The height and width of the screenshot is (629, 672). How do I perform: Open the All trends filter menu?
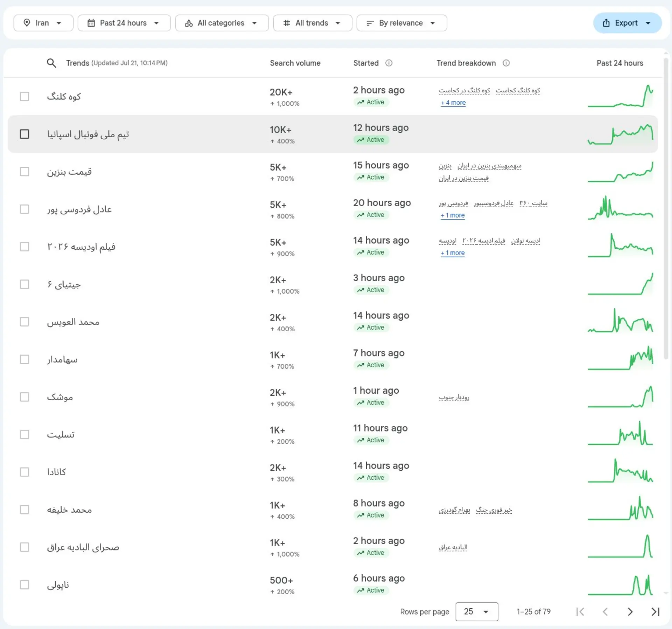tap(313, 23)
